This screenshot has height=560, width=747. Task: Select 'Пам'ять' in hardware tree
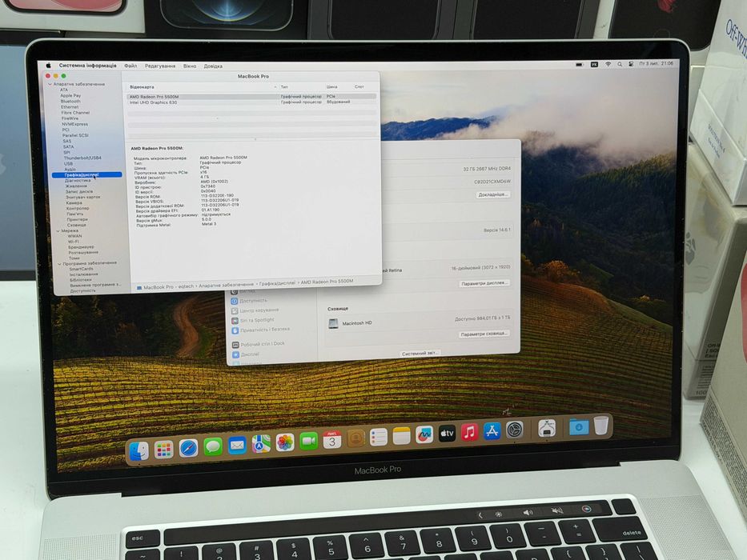tap(74, 214)
